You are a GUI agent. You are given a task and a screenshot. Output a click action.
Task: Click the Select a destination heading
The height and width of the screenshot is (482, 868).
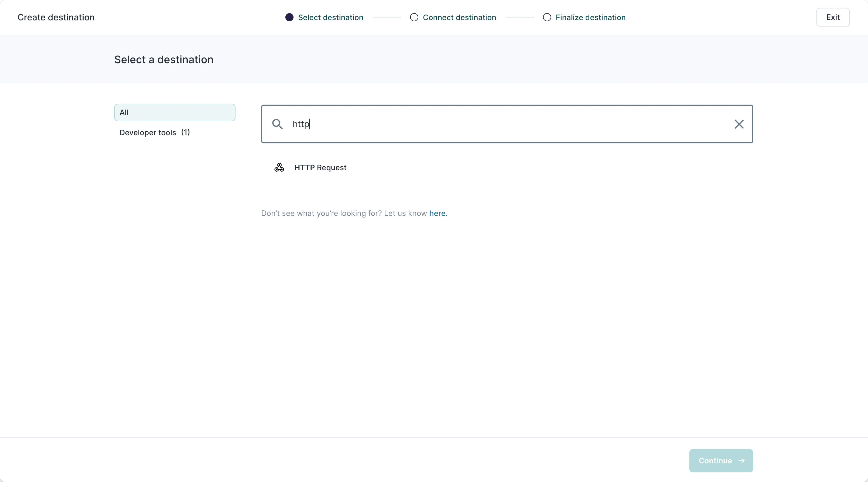coord(164,60)
